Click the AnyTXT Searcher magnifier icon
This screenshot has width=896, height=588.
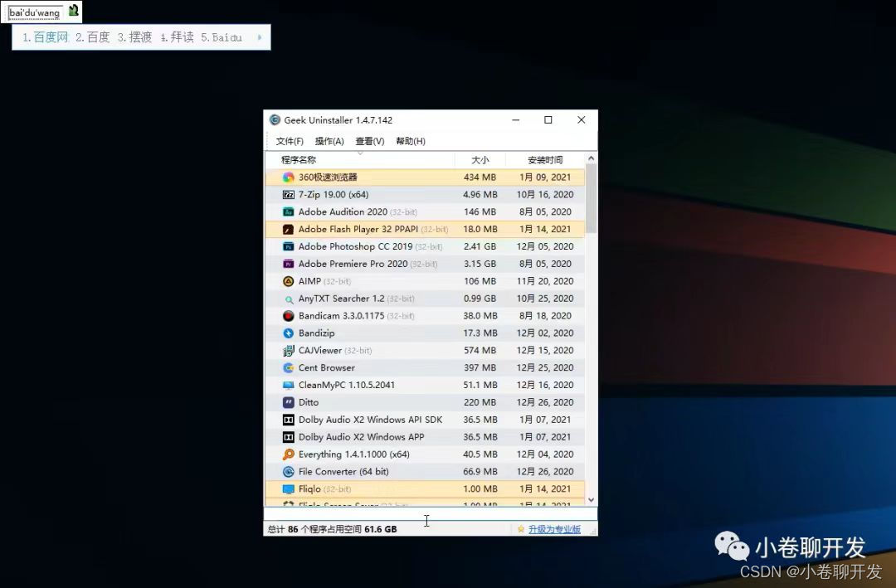289,299
